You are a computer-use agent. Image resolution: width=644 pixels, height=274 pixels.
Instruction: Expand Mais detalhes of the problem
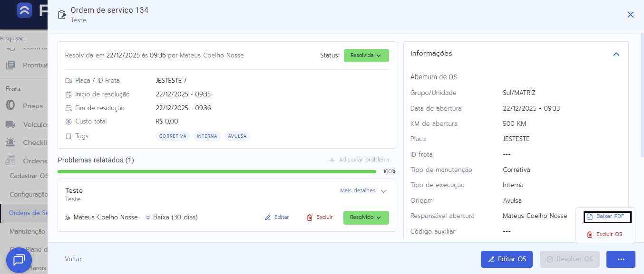point(363,191)
